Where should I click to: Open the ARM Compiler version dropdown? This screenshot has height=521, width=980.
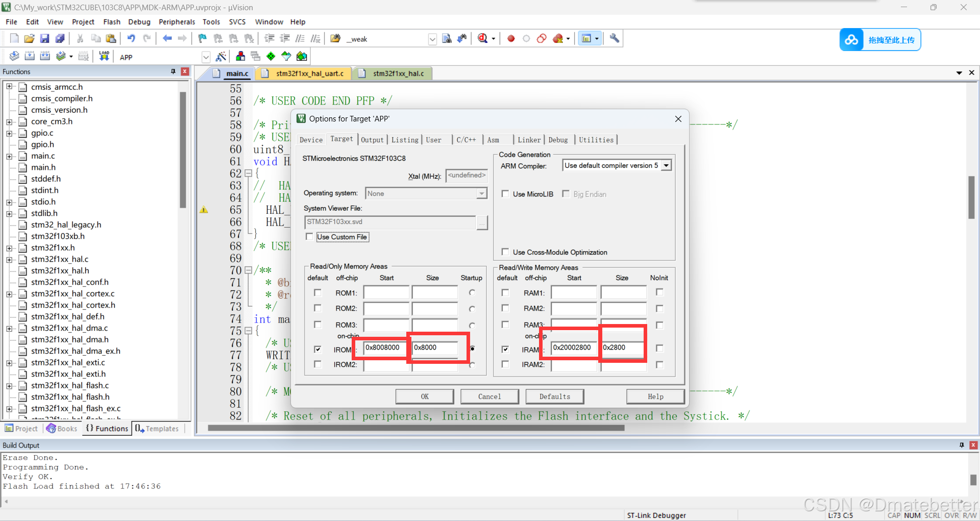tap(666, 165)
